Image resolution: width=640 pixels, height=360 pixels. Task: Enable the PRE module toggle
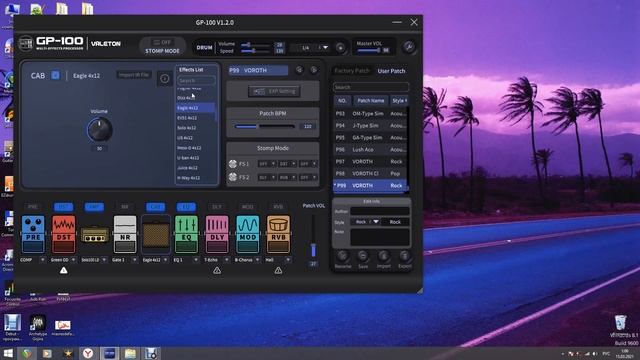[33, 207]
